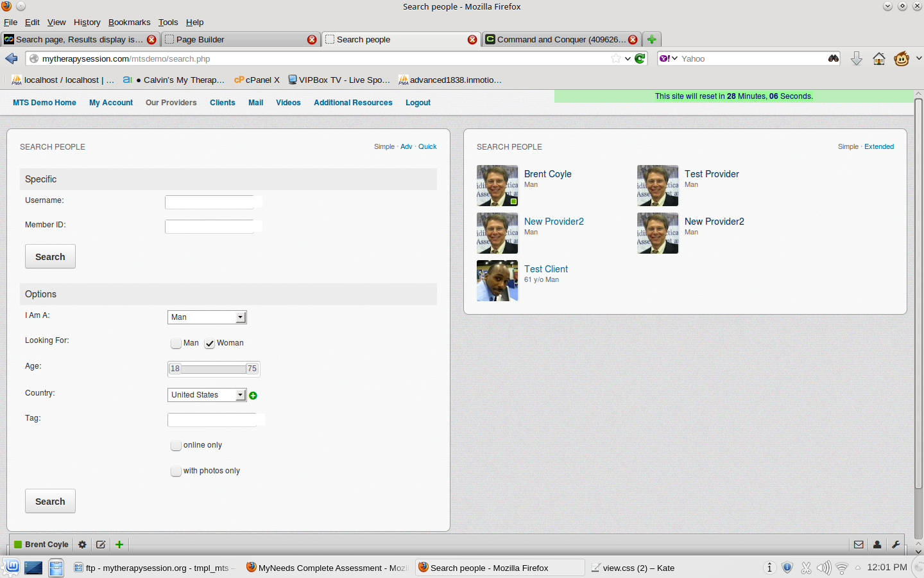Open the Bookmarks menu
The height and width of the screenshot is (578, 924).
tap(129, 22)
